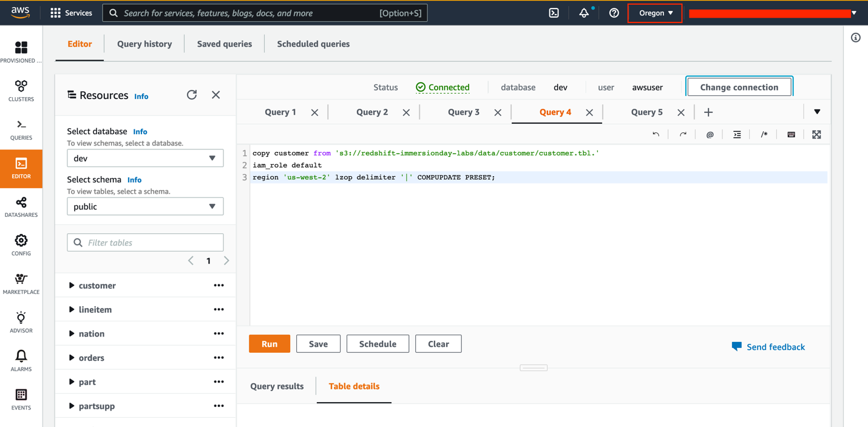This screenshot has width=868, height=427.
Task: Open the Oregon region selector
Action: coord(655,13)
